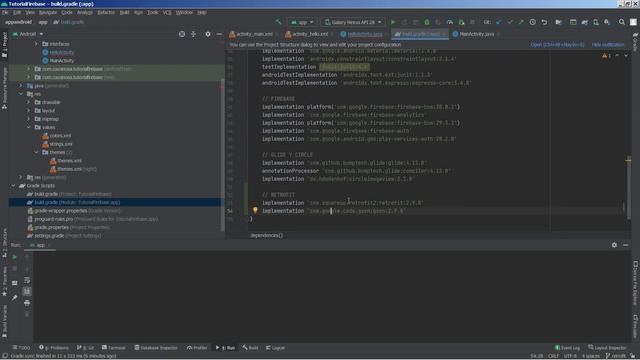Viewport: 640px width, 360px height.
Task: Click the yellow lightbulb quick-fix icon
Action: [255, 210]
